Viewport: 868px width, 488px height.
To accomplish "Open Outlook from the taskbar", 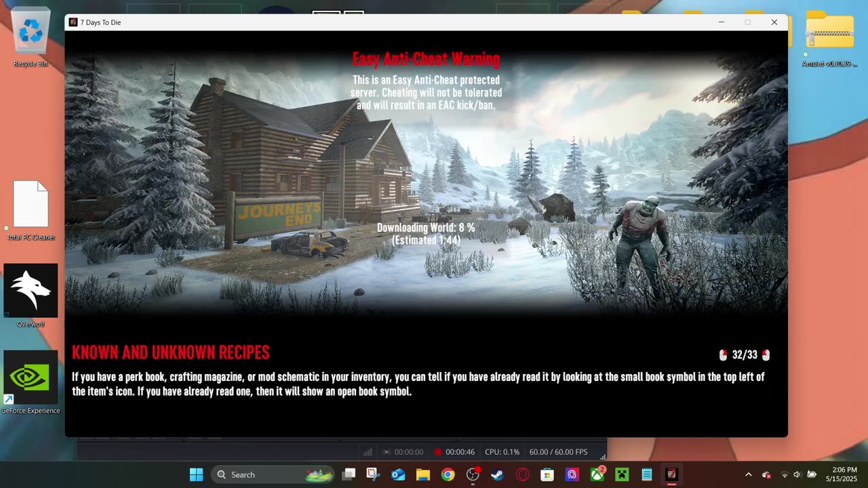I will tap(398, 474).
